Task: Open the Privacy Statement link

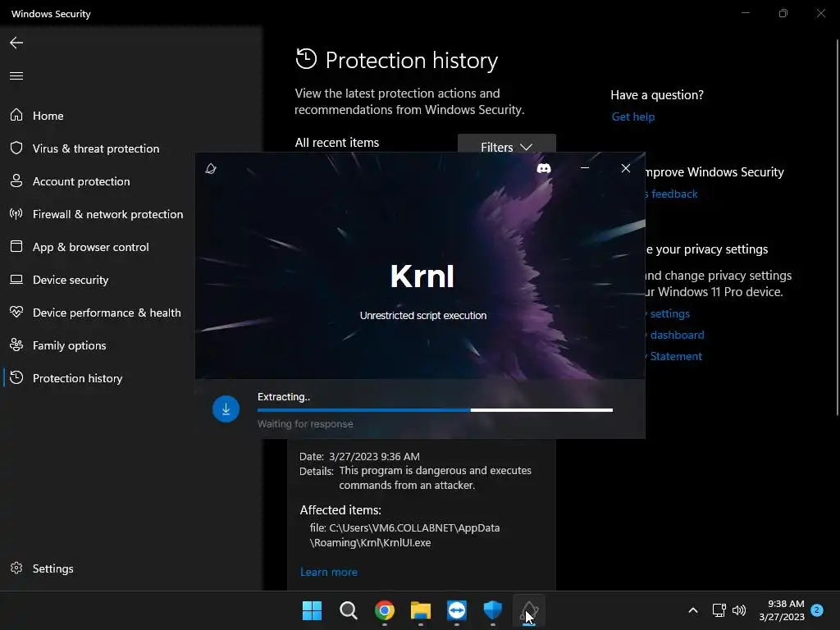Action: (675, 356)
